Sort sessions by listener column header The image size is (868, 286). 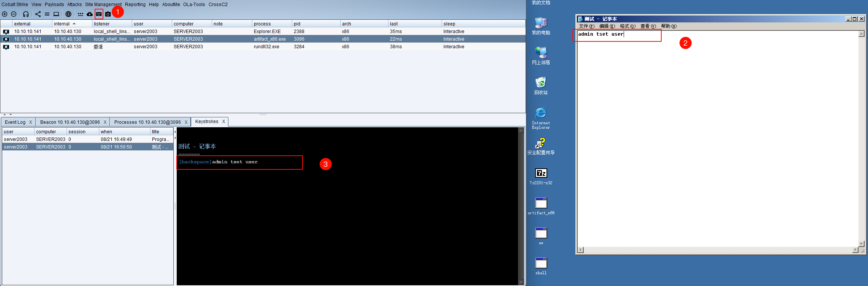(x=112, y=24)
